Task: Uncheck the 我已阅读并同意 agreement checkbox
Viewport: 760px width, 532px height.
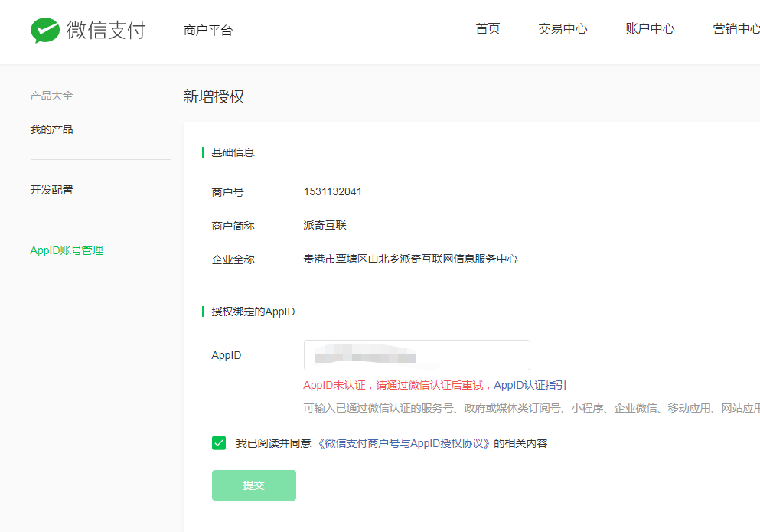Action: click(x=219, y=442)
